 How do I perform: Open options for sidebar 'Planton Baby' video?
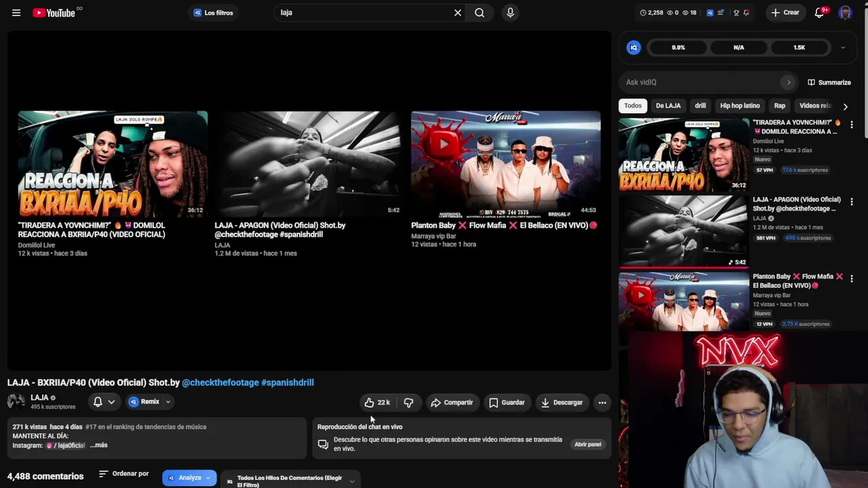click(x=852, y=278)
